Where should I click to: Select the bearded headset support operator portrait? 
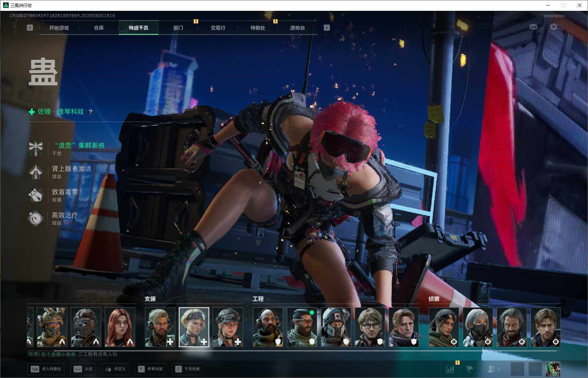[160, 327]
